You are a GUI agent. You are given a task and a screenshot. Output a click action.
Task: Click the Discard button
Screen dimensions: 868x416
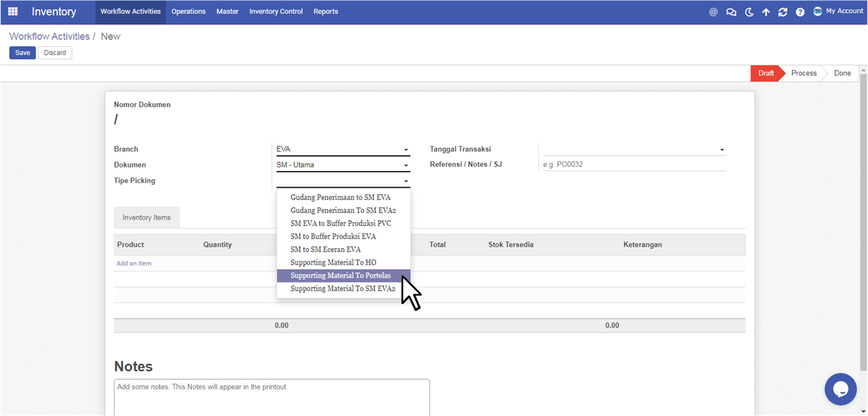pos(55,53)
